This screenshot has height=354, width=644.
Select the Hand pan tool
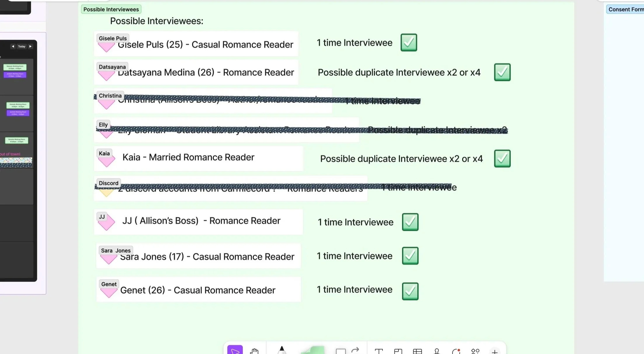(254, 351)
